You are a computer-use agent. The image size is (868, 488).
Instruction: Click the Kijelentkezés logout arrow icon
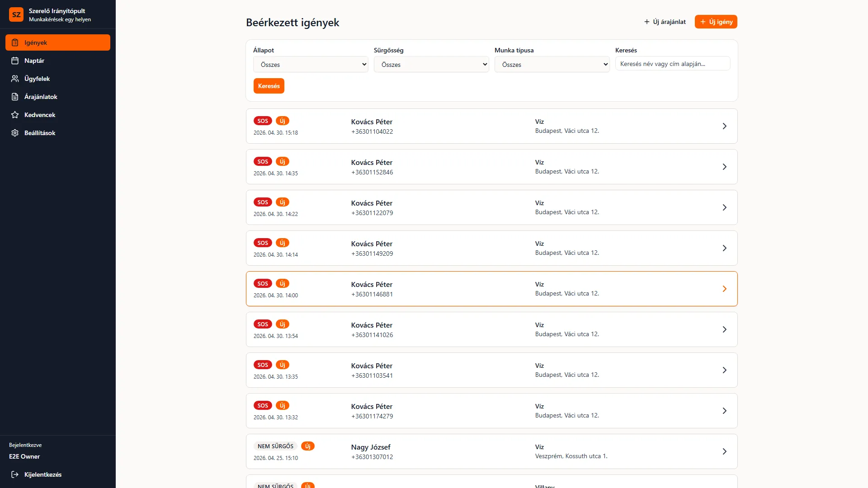click(15, 474)
